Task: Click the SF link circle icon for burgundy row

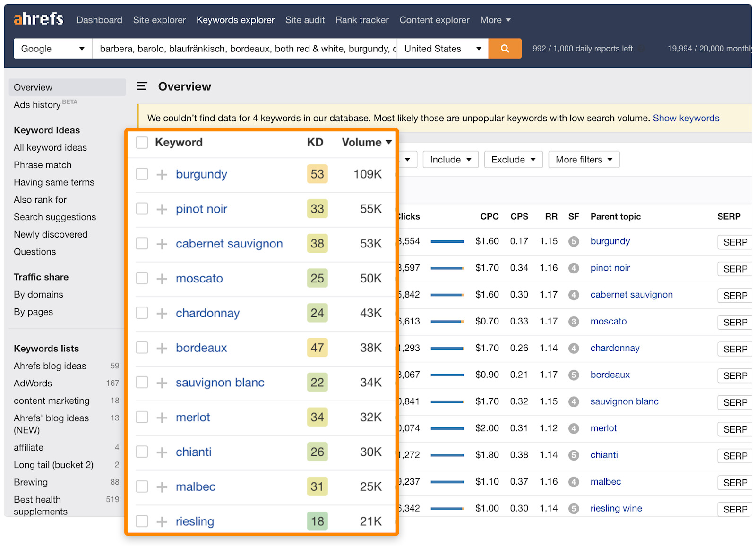Action: click(x=574, y=241)
